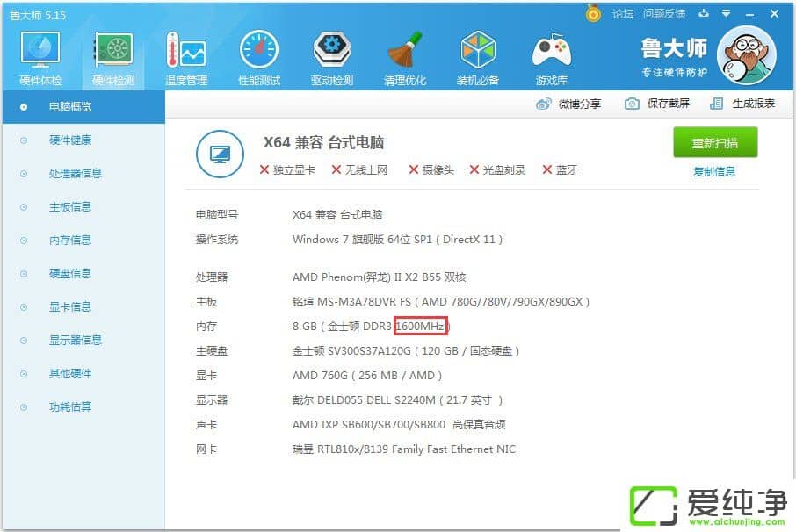Open the 驱动检测 driver detection icon

tap(332, 56)
